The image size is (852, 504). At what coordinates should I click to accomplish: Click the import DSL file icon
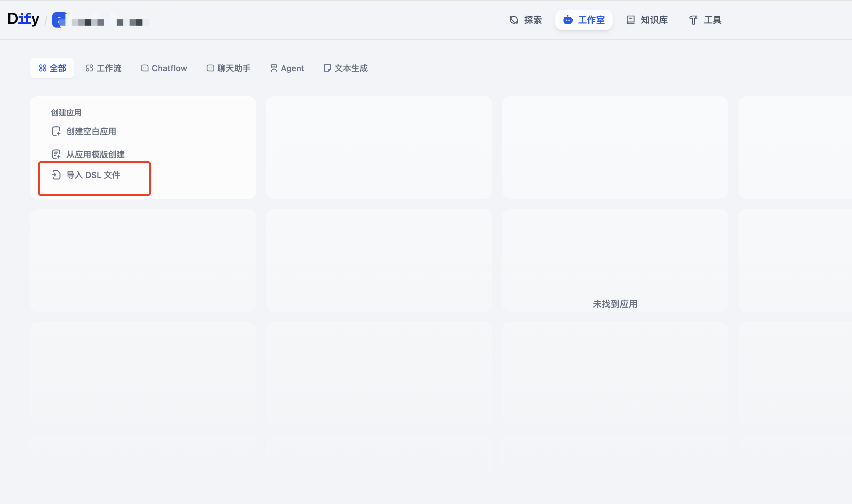(x=56, y=175)
